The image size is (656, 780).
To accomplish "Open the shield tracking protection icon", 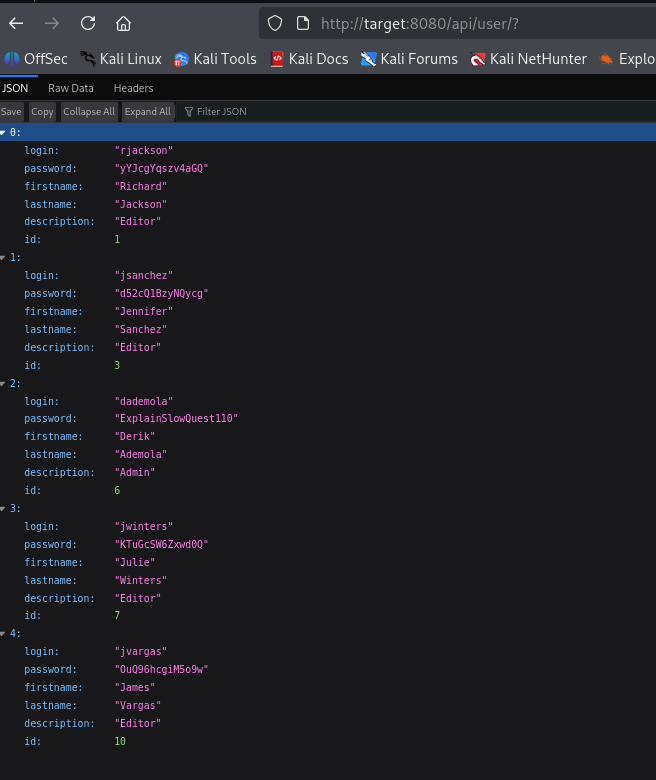I will point(275,23).
